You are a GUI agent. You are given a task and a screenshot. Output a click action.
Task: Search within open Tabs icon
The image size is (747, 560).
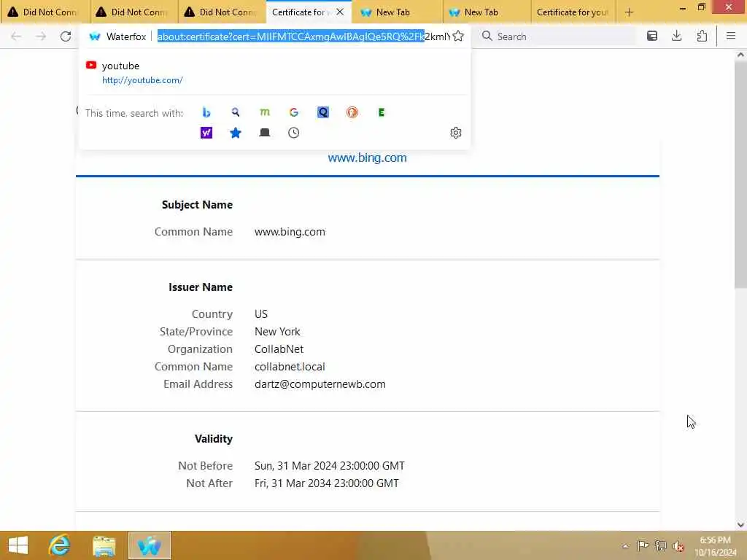coord(265,133)
